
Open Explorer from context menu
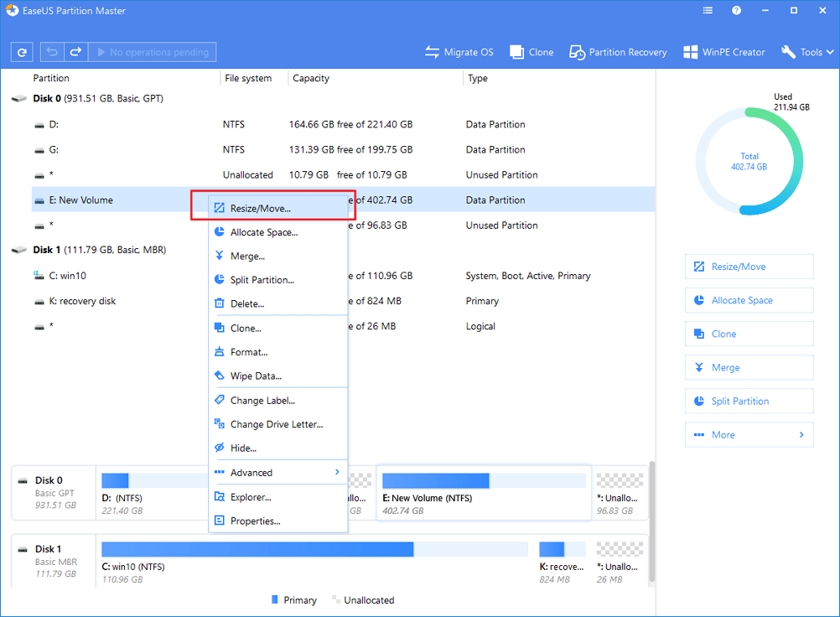(278, 497)
